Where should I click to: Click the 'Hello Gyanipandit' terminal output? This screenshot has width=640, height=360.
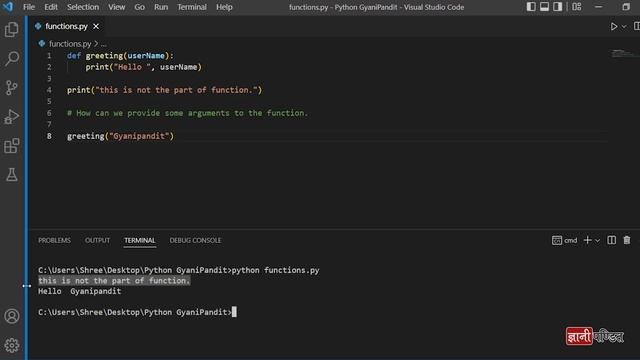pyautogui.click(x=80, y=291)
